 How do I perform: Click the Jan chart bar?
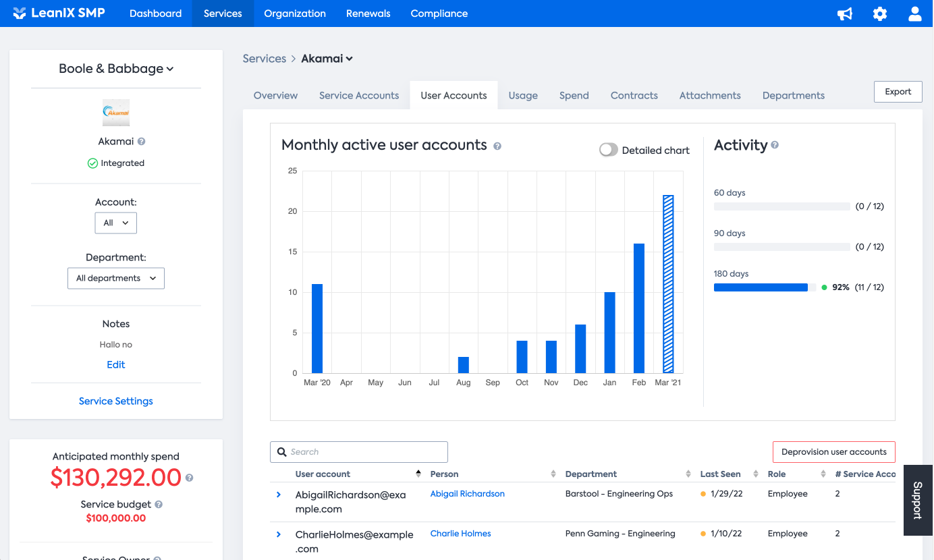[x=610, y=333]
